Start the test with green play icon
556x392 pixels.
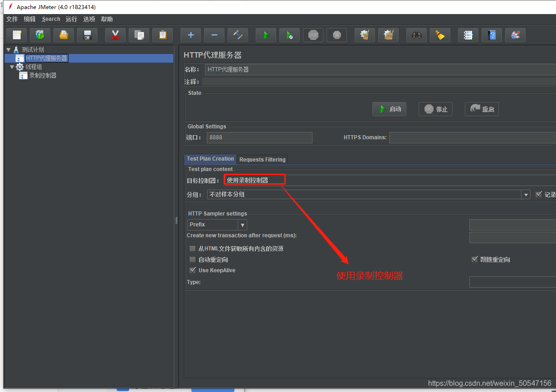pyautogui.click(x=266, y=35)
